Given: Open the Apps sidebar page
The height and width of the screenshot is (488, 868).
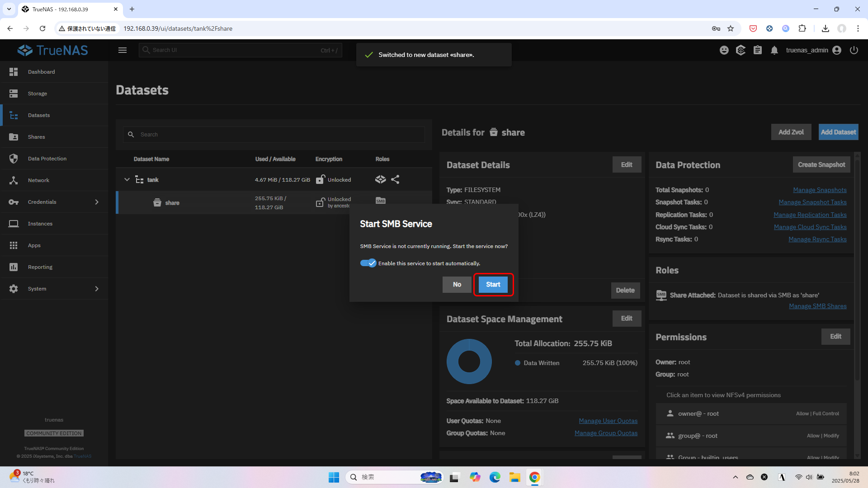Looking at the screenshot, I should tap(54, 245).
